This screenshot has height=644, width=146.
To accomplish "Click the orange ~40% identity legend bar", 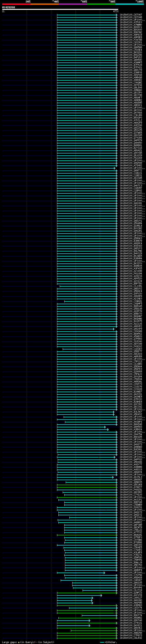I will click(x=45, y=4).
